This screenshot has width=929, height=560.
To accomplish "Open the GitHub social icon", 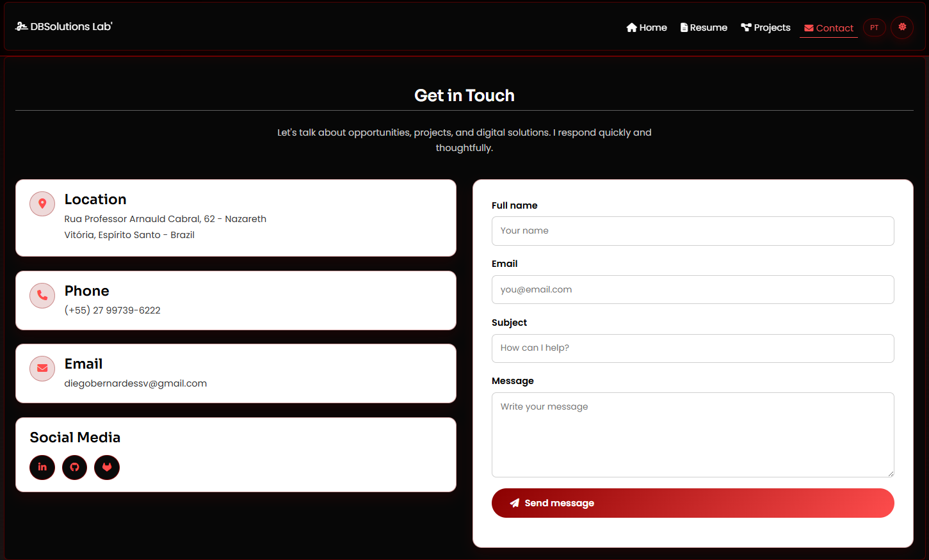I will click(74, 467).
